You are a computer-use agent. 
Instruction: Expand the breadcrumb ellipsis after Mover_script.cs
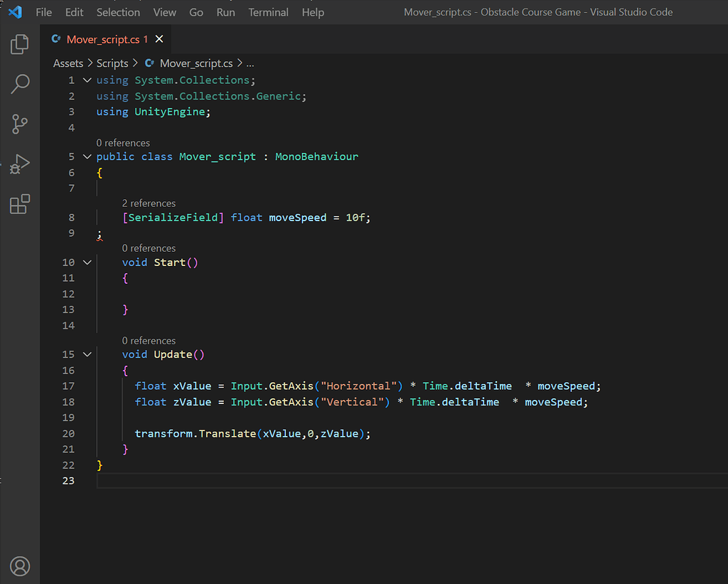click(x=250, y=63)
